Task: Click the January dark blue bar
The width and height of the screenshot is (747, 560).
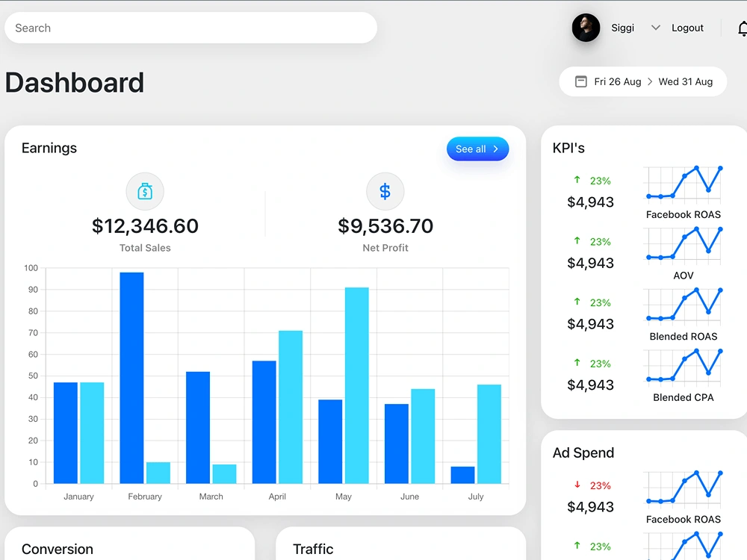Action: 65,433
